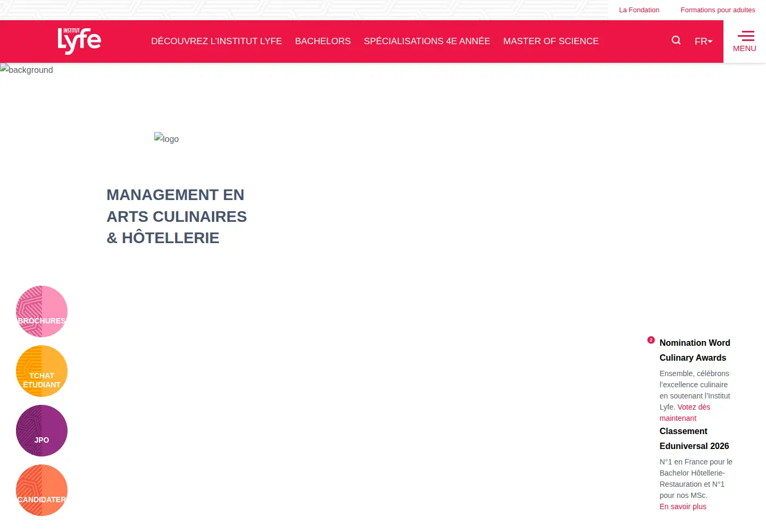Open the Master of Science menu
The height and width of the screenshot is (532, 766).
tap(551, 41)
